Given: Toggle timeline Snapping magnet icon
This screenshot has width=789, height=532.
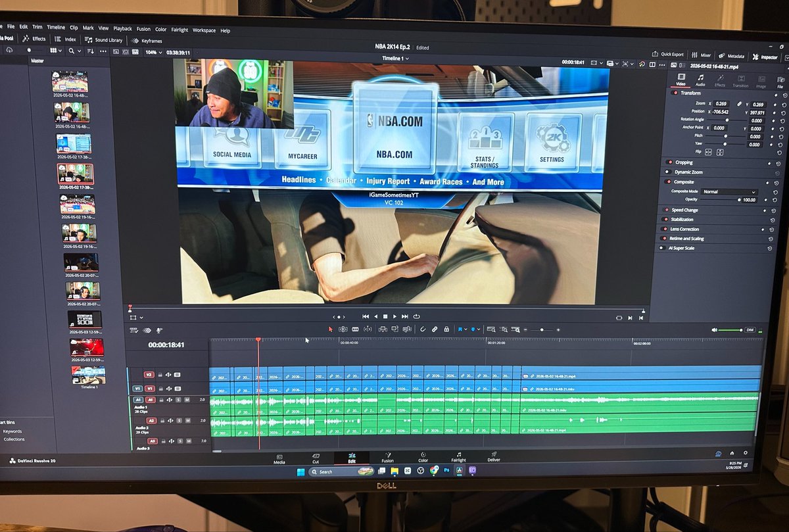Looking at the screenshot, I should (x=423, y=329).
